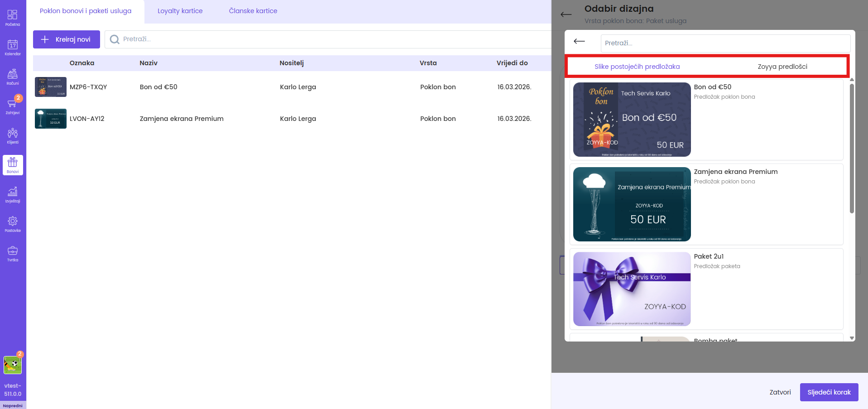This screenshot has height=409, width=868.
Task: Open Tvrtka briefcase icon
Action: (13, 253)
